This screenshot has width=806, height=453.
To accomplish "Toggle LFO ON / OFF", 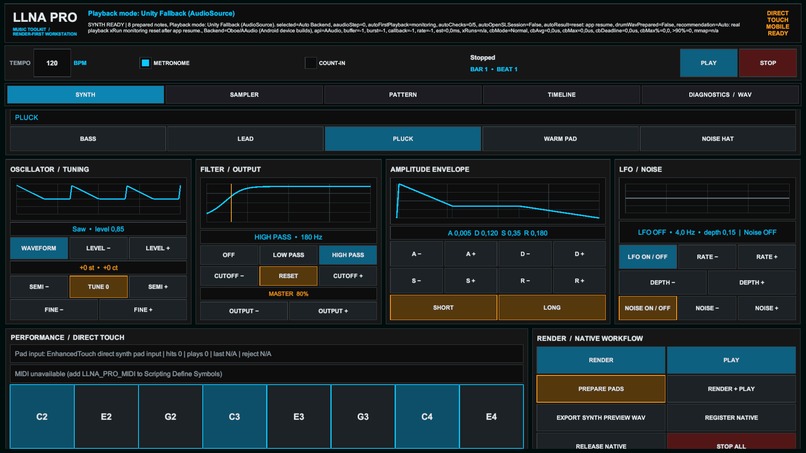I will [648, 257].
